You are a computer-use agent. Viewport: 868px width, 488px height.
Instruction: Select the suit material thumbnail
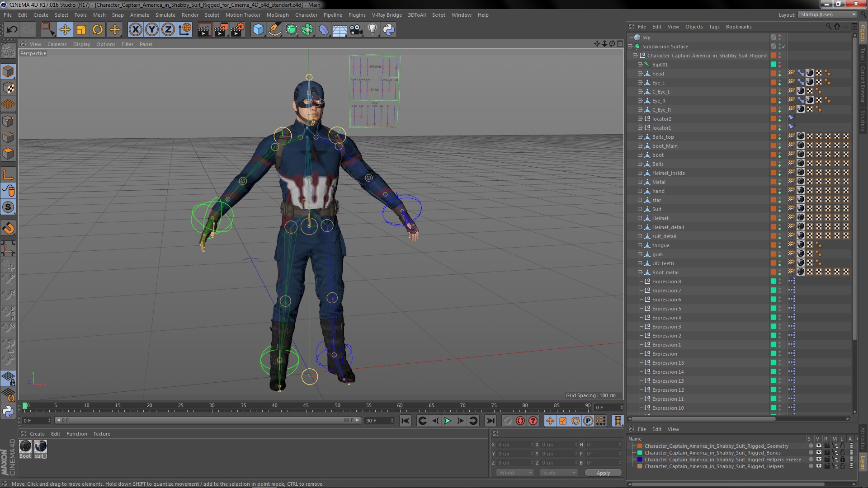tap(40, 446)
